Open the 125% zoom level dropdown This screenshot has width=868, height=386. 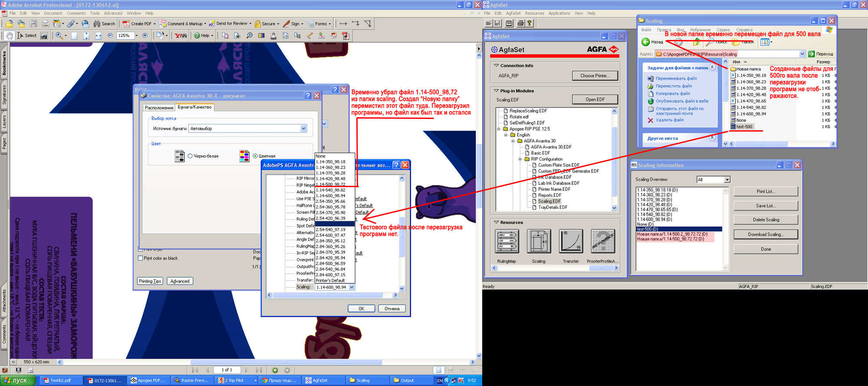136,36
